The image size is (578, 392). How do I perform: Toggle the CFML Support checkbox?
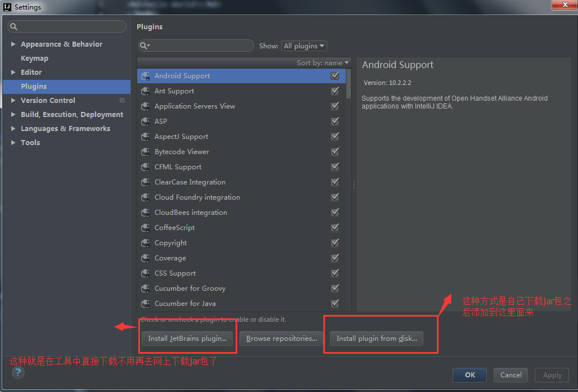click(x=335, y=166)
